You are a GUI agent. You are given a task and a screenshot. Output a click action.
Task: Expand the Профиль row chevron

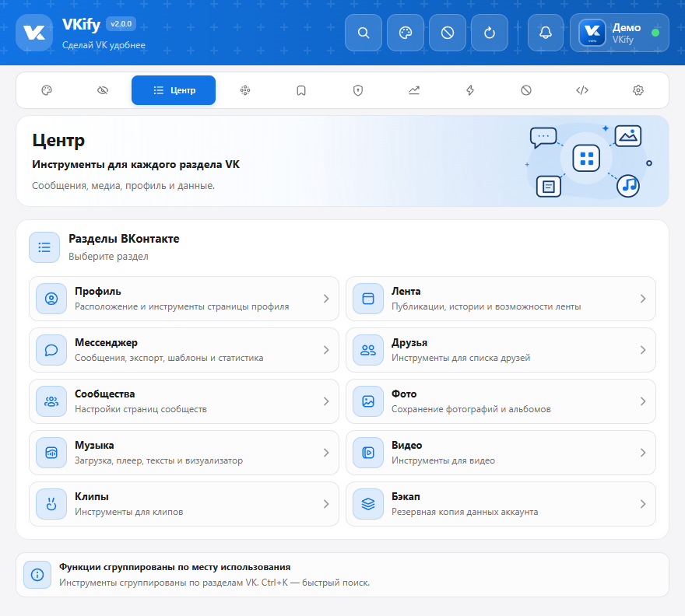326,299
